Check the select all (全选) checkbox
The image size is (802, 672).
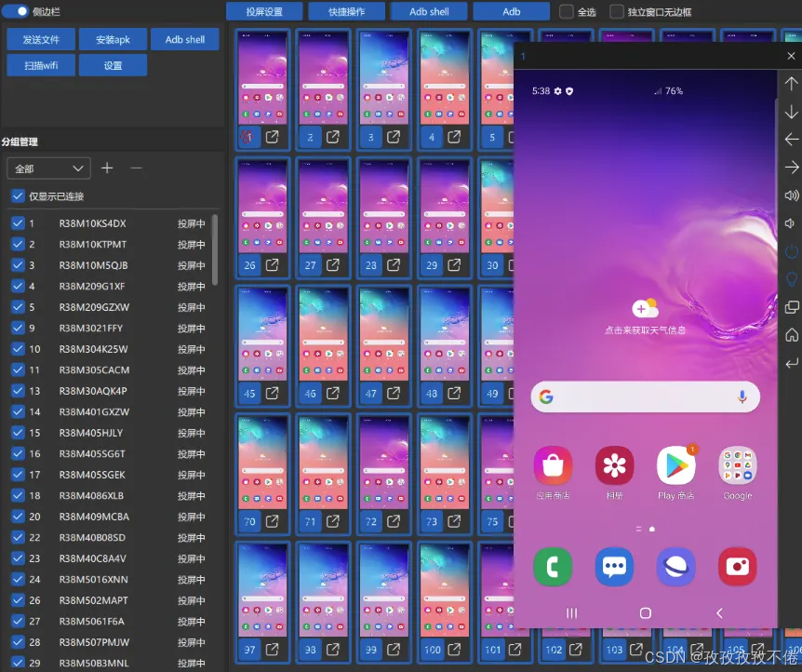point(567,12)
